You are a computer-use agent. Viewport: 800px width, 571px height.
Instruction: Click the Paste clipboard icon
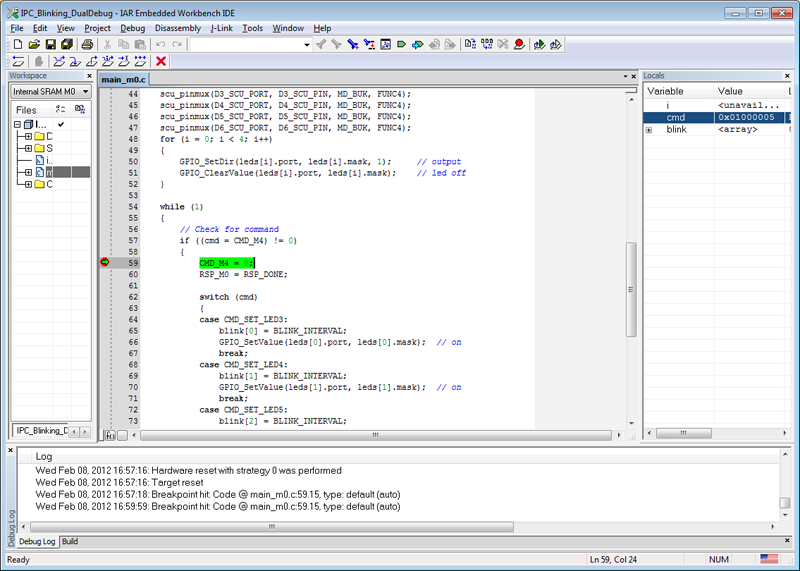coord(140,44)
